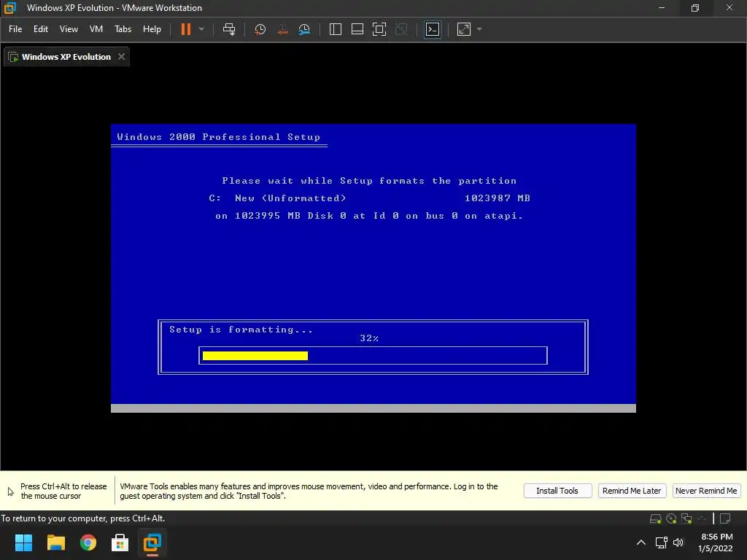Click the stretch guest display icon
747x560 pixels.
click(464, 29)
